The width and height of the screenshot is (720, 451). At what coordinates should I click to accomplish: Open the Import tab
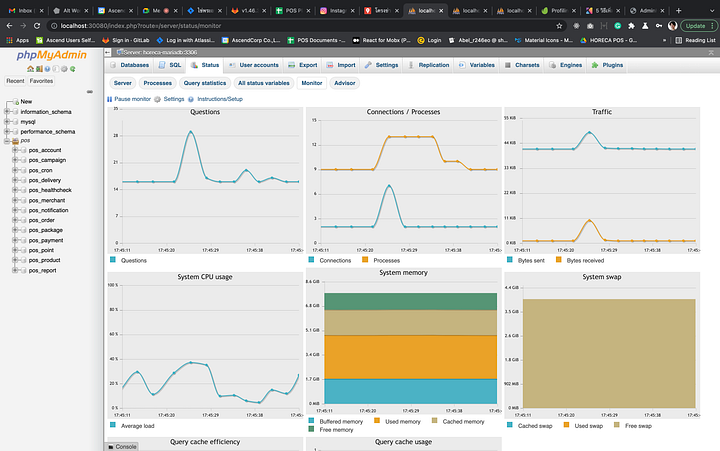click(341, 65)
